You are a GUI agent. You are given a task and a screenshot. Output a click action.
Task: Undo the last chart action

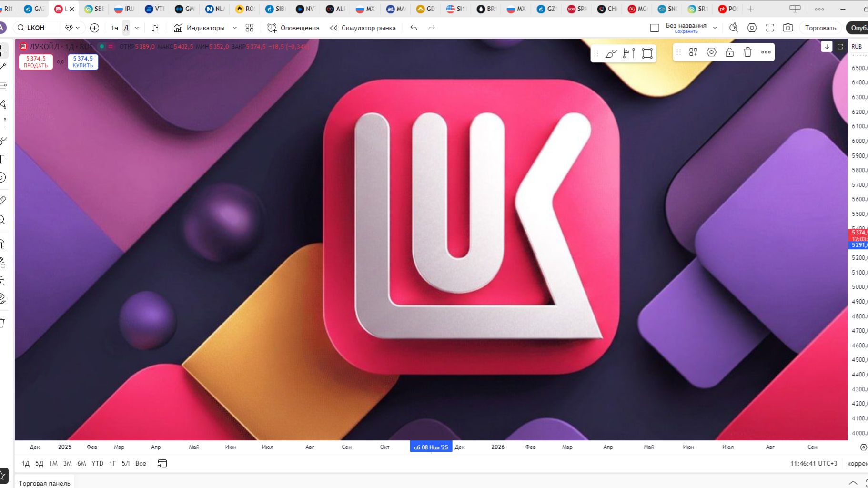point(414,28)
